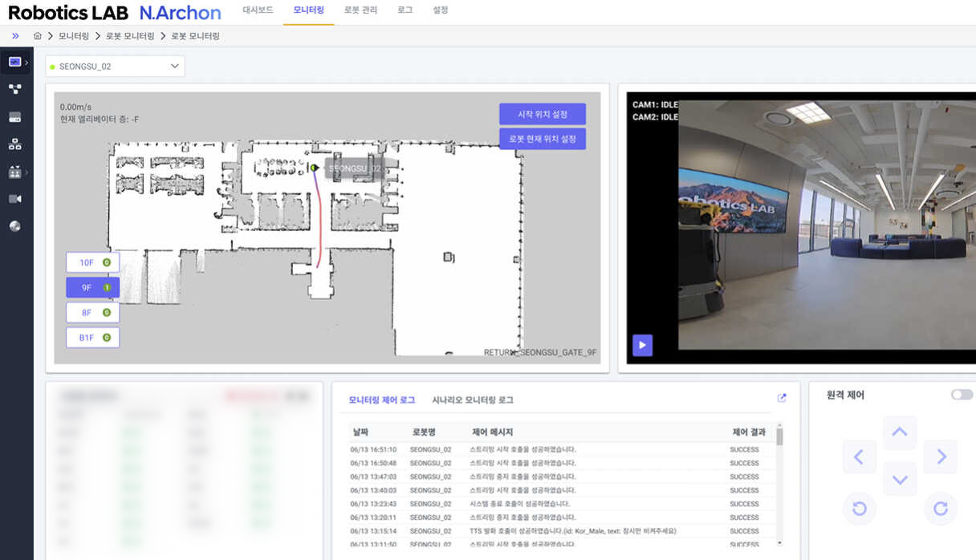This screenshot has height=560, width=976.
Task: Click the 시작 위치 설정 button
Action: [x=542, y=114]
